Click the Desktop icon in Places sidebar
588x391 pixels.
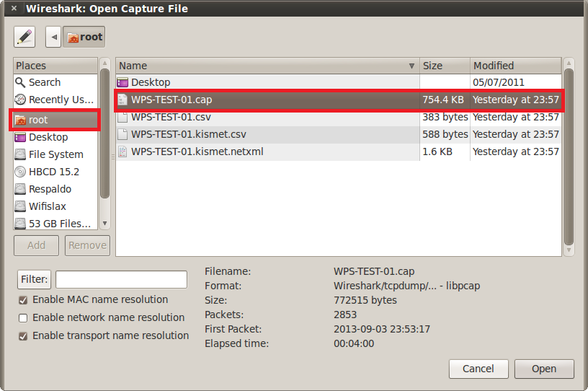(x=20, y=137)
